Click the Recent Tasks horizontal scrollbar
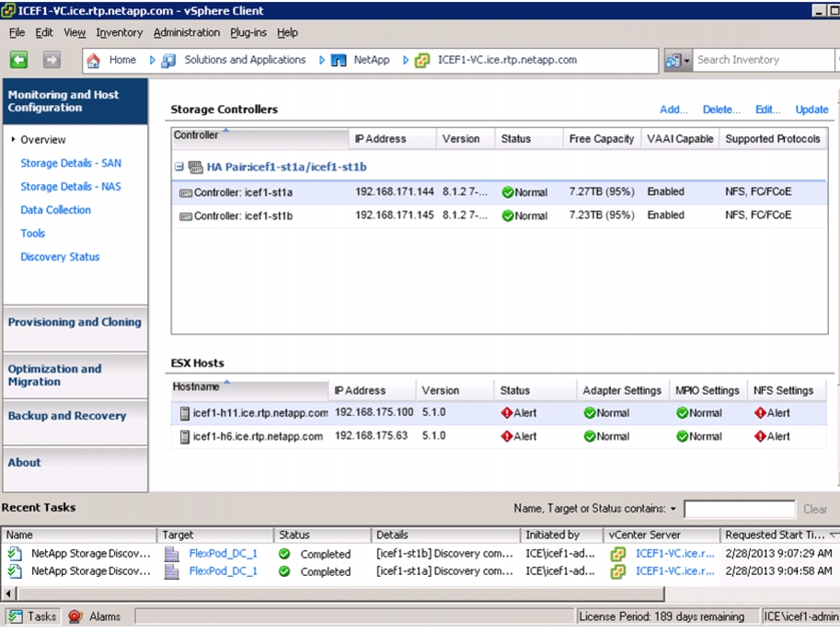Image resolution: width=840 pixels, height=633 pixels. (x=340, y=593)
